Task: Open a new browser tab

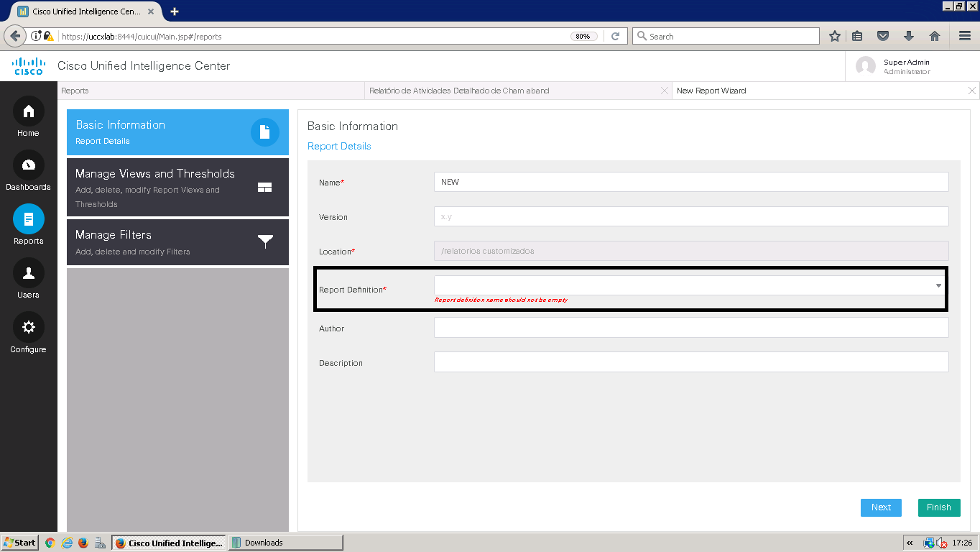Action: tap(175, 11)
